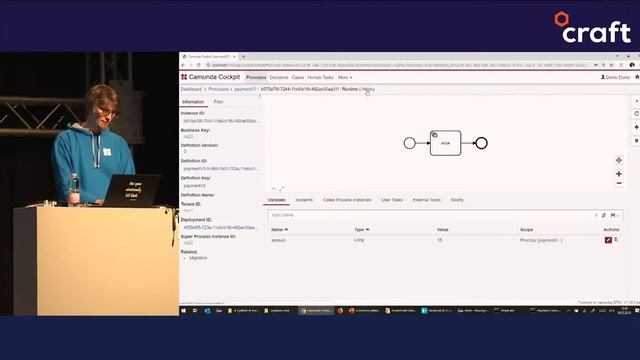Open the User Tasks tab
640x360 pixels.
(392, 200)
